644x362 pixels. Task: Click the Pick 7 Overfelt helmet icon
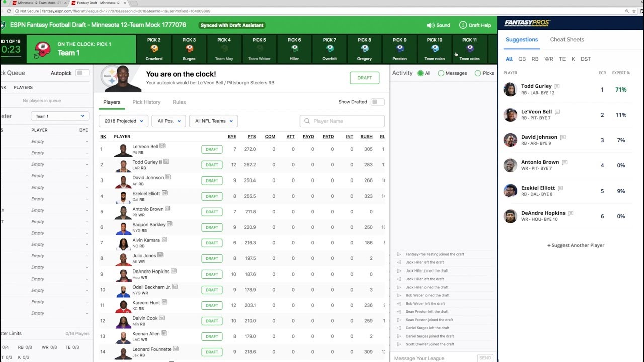coord(330,49)
